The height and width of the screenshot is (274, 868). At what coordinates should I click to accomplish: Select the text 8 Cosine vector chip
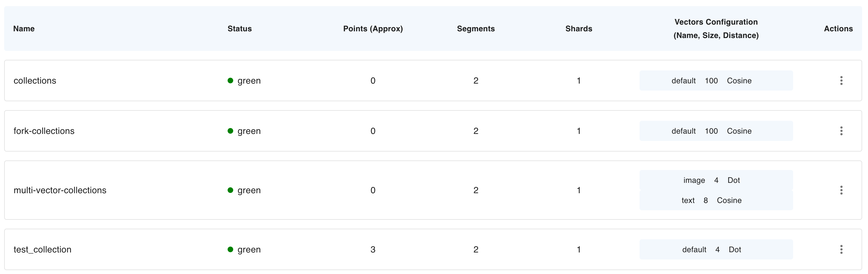(x=716, y=200)
